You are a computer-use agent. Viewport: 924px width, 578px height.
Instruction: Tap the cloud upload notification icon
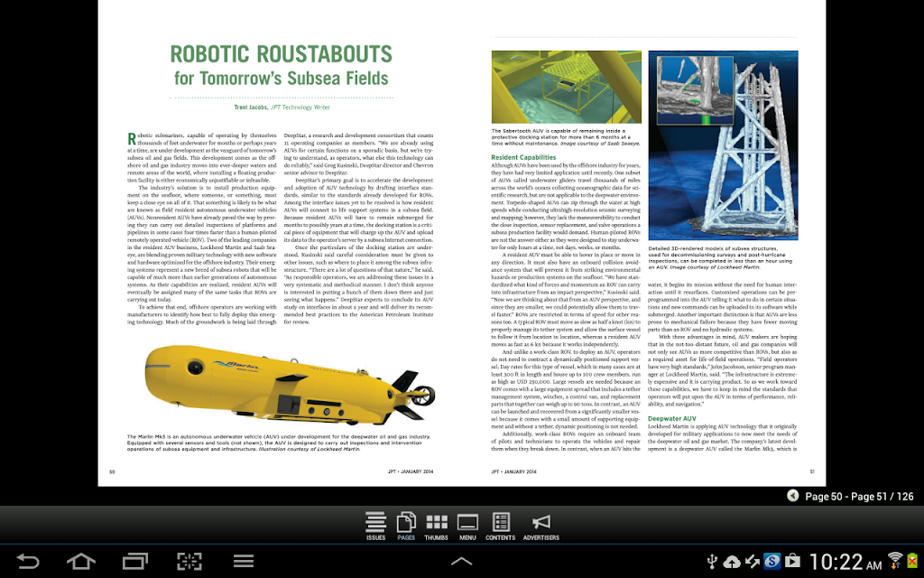tap(732, 562)
